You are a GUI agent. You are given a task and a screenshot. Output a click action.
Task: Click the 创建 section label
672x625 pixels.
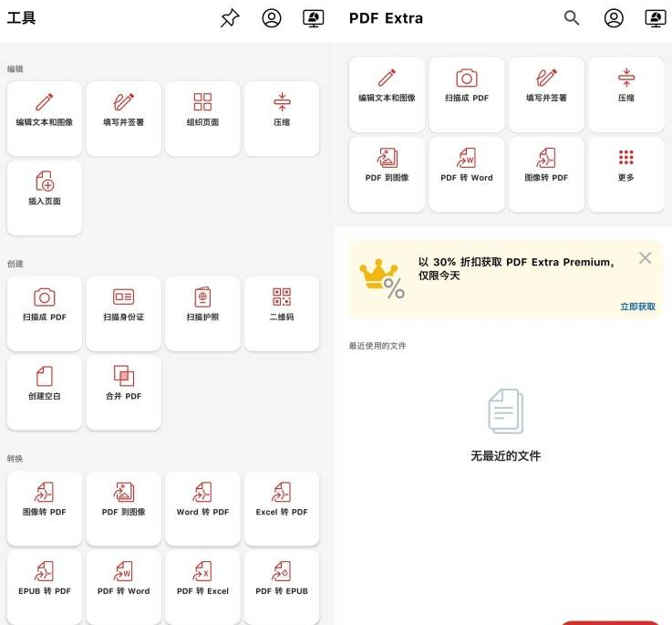coord(15,264)
